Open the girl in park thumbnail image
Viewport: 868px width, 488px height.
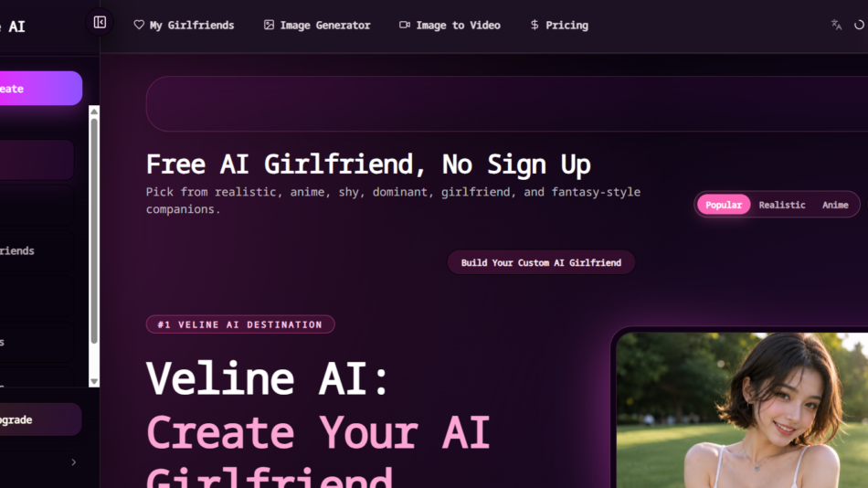pyautogui.click(x=742, y=410)
